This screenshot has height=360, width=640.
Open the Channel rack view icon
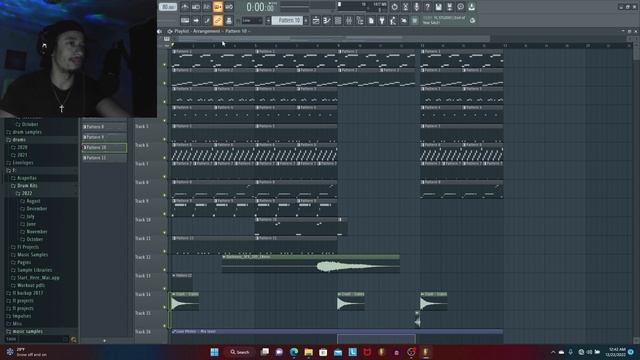(338, 20)
